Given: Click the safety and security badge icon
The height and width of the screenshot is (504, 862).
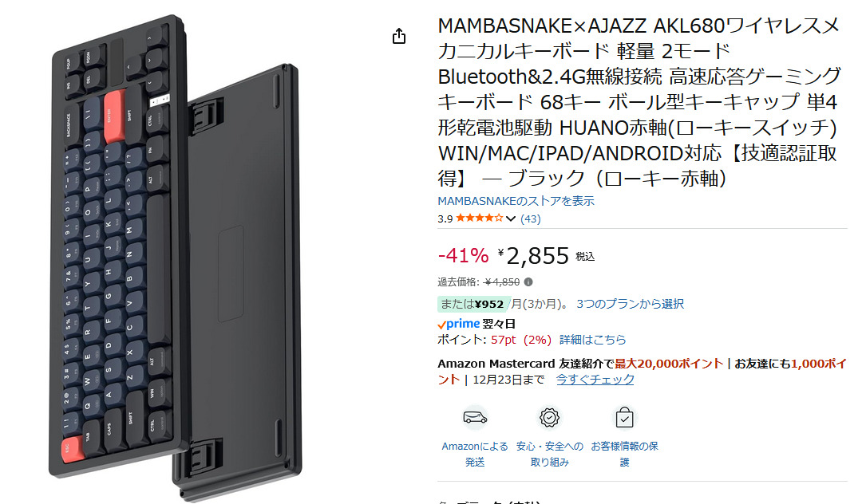Looking at the screenshot, I should (549, 418).
